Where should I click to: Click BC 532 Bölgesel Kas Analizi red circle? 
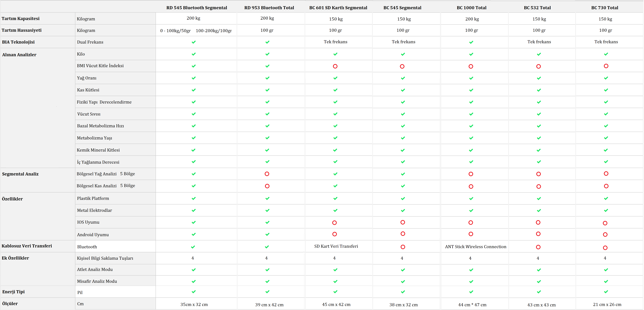click(x=538, y=186)
